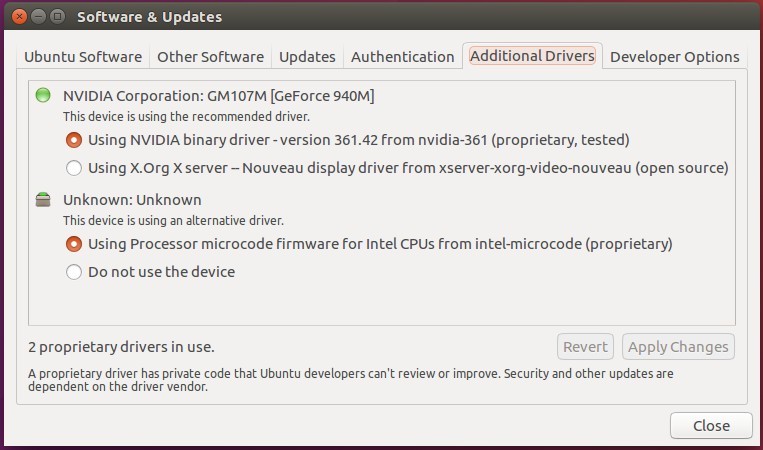
Task: Select the Additional Drivers tab
Action: [532, 56]
